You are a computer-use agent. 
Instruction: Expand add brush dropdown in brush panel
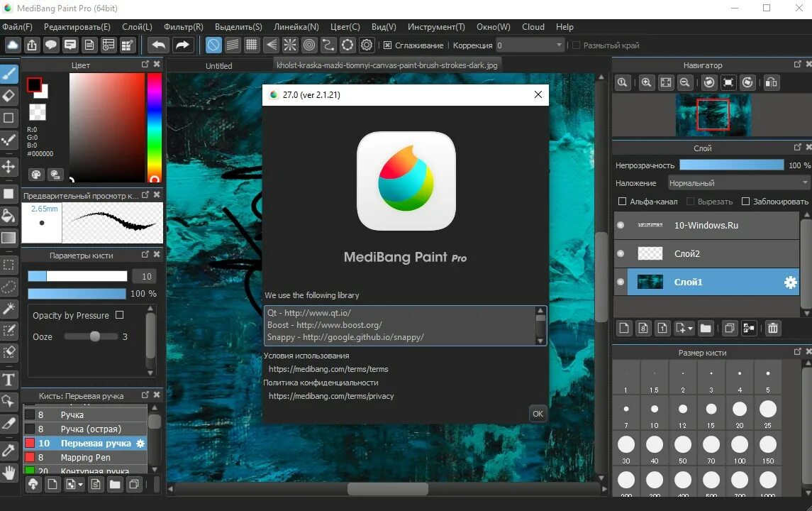pyautogui.click(x=80, y=485)
